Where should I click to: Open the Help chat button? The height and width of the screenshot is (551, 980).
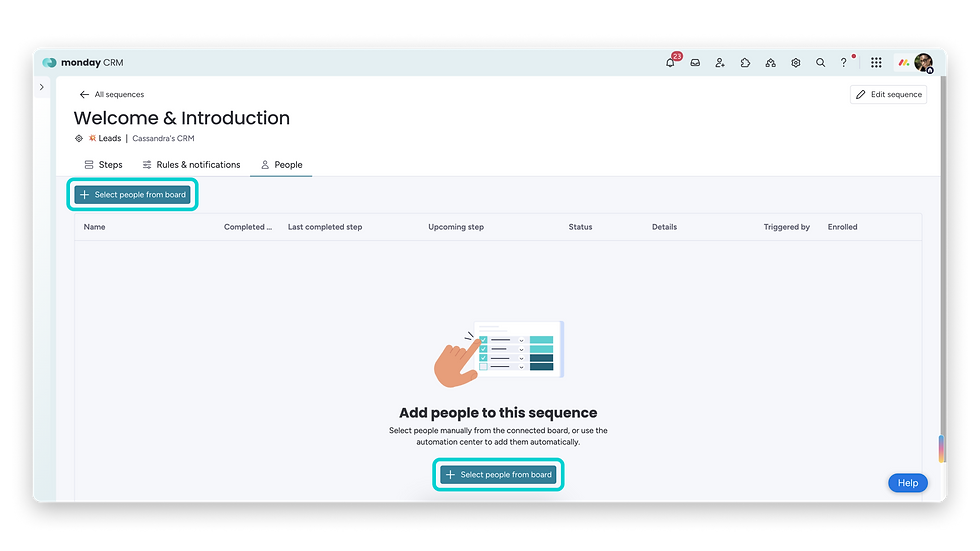[908, 482]
